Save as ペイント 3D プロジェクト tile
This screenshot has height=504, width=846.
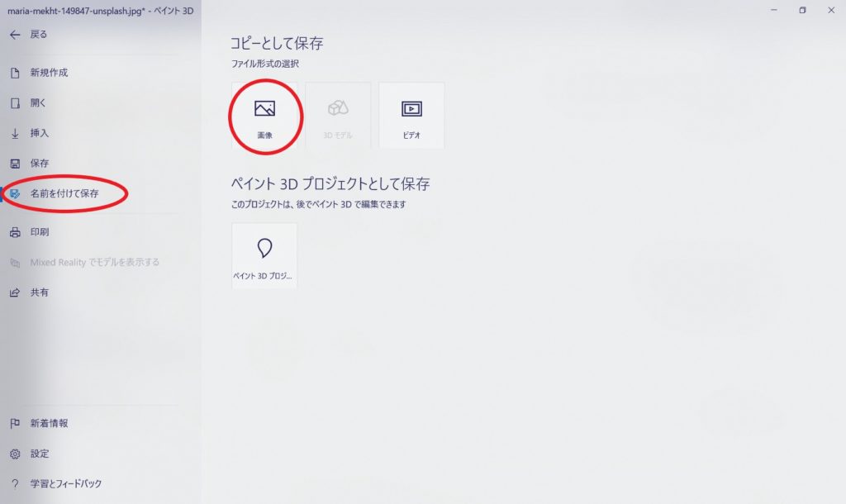[264, 256]
